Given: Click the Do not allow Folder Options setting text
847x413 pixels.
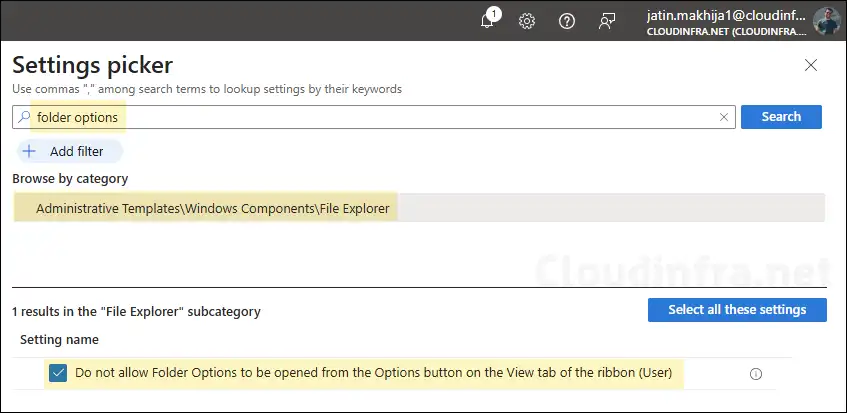Looking at the screenshot, I should tap(373, 373).
